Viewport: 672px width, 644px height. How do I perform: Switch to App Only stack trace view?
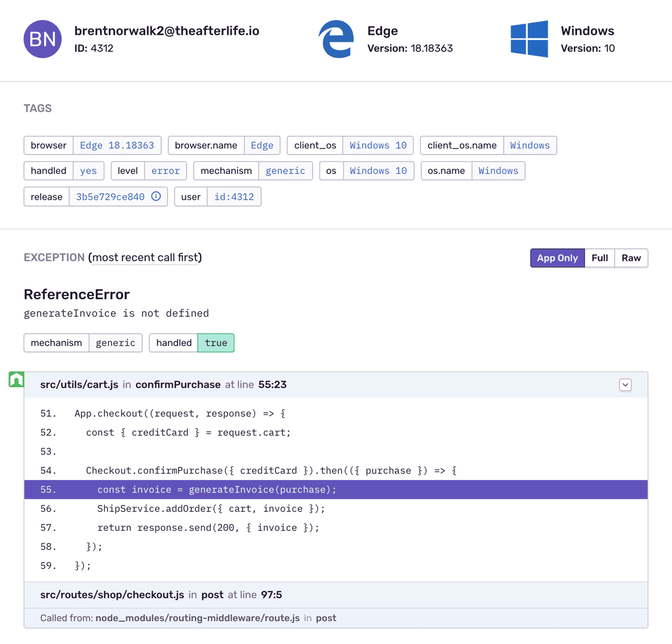(557, 258)
